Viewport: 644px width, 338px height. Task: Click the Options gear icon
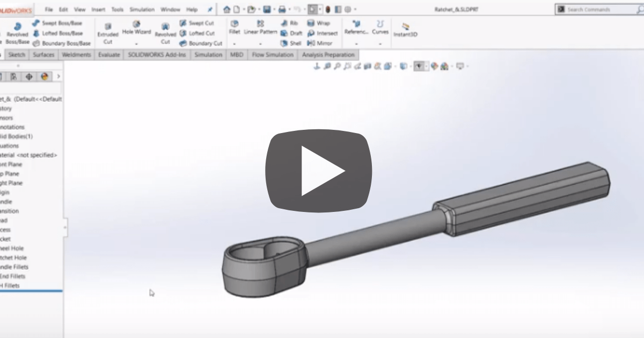point(348,9)
